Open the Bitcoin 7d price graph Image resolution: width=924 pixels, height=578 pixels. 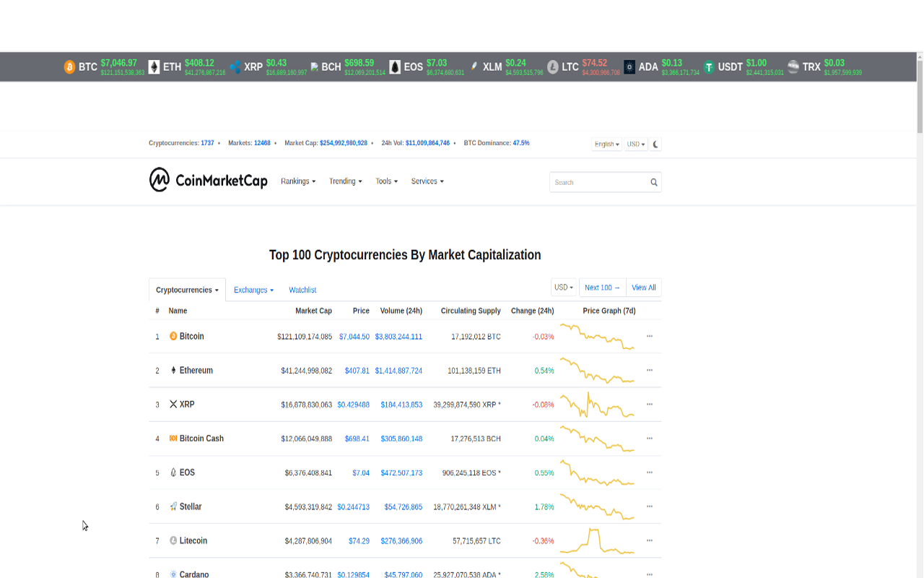click(598, 337)
